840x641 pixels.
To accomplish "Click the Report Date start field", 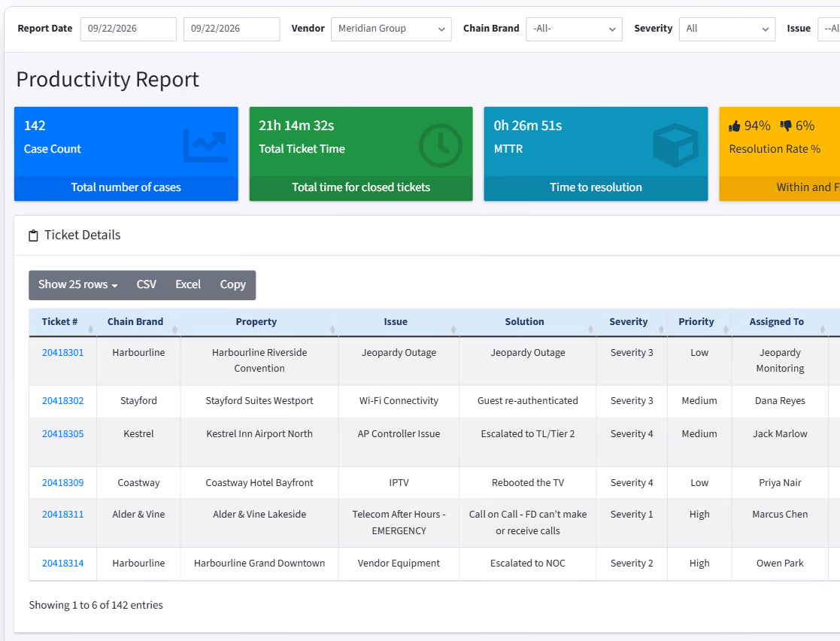I will [x=129, y=29].
